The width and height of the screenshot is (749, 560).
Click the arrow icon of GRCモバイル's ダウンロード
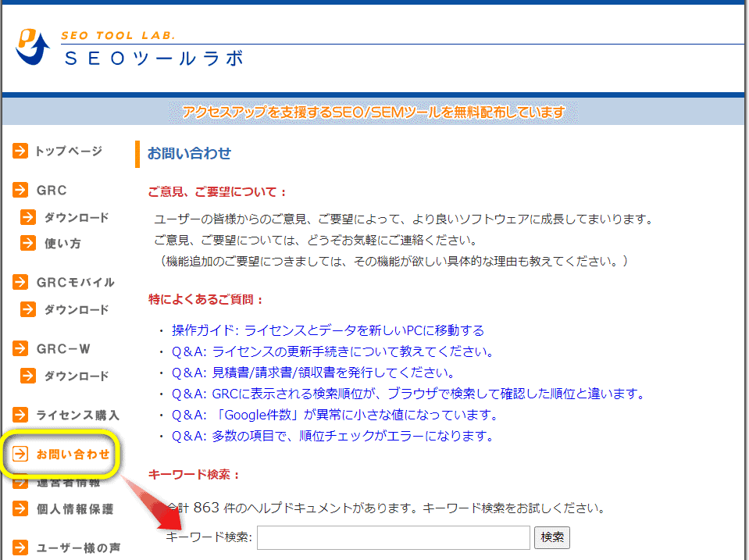(28, 309)
